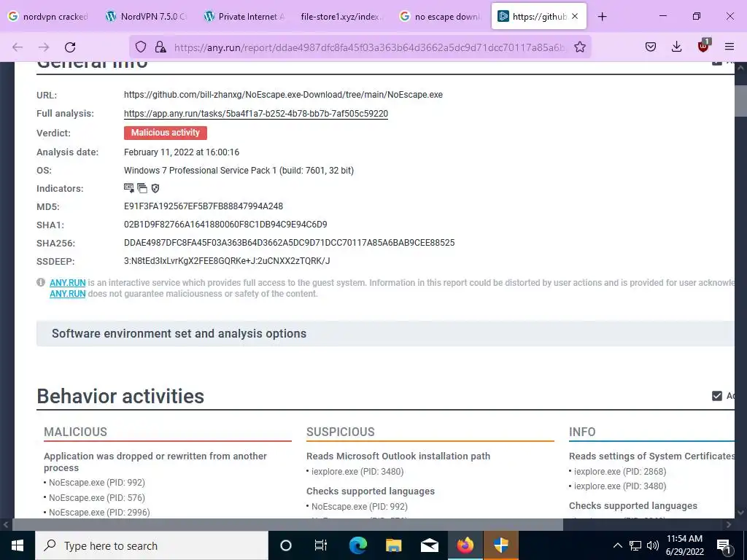Toggle the Behavior activities checkbox
The height and width of the screenshot is (560, 747).
click(717, 396)
